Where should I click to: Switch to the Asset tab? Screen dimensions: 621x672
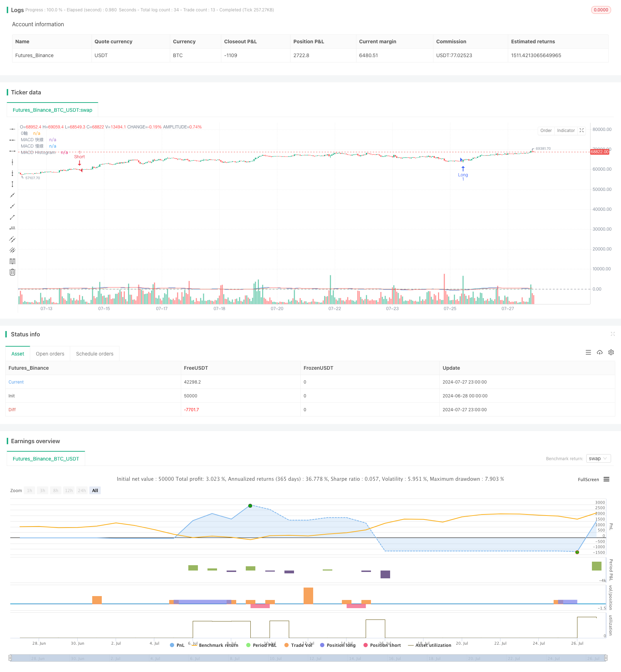(18, 354)
